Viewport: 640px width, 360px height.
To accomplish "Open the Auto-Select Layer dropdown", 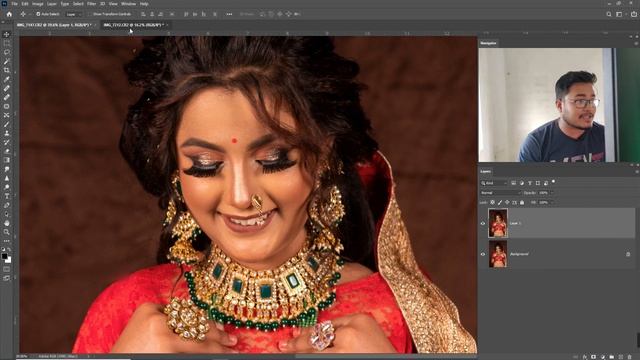I will click(x=73, y=14).
